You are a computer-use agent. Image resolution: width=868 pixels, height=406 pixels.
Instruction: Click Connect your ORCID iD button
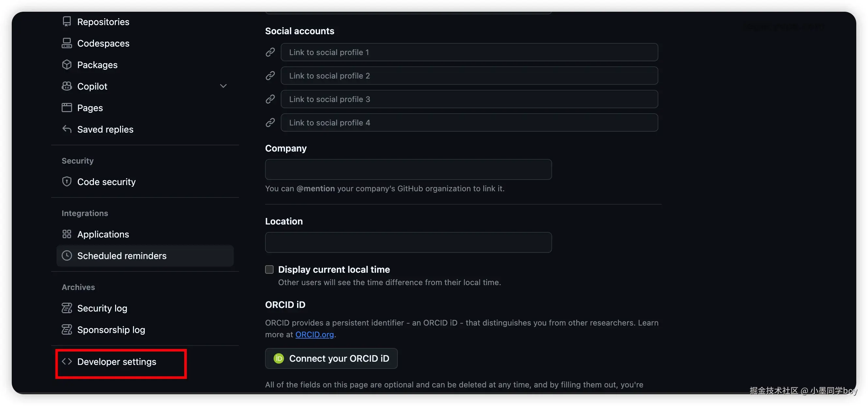pos(331,358)
